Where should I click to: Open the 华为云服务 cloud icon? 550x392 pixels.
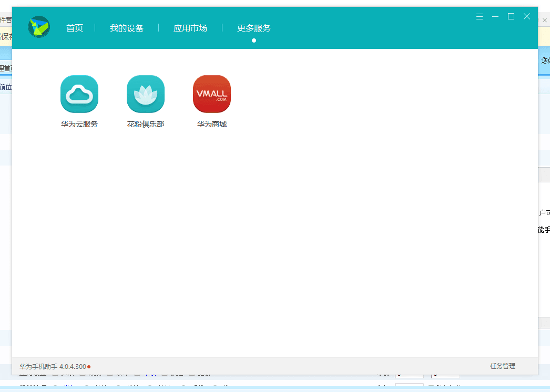[79, 94]
